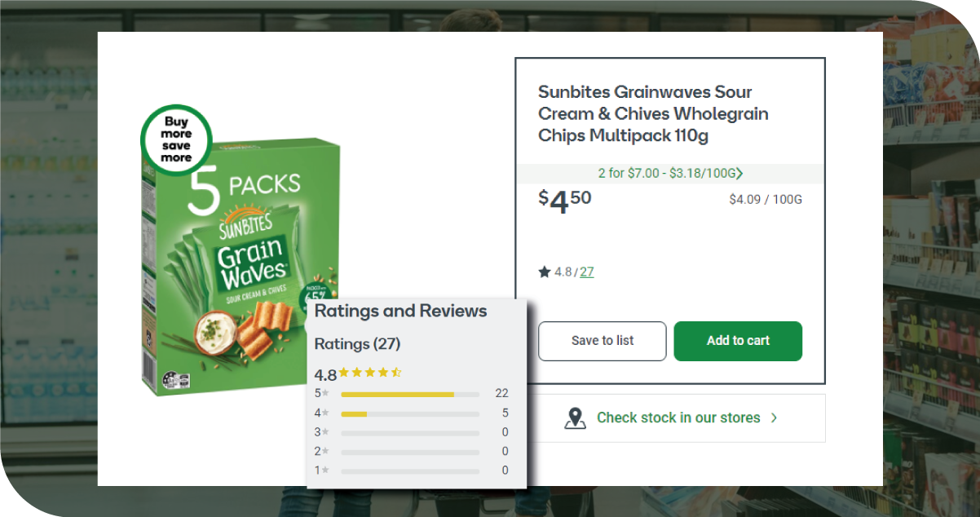980x517 pixels.
Task: Select the 4-star rating bar
Action: (x=409, y=413)
